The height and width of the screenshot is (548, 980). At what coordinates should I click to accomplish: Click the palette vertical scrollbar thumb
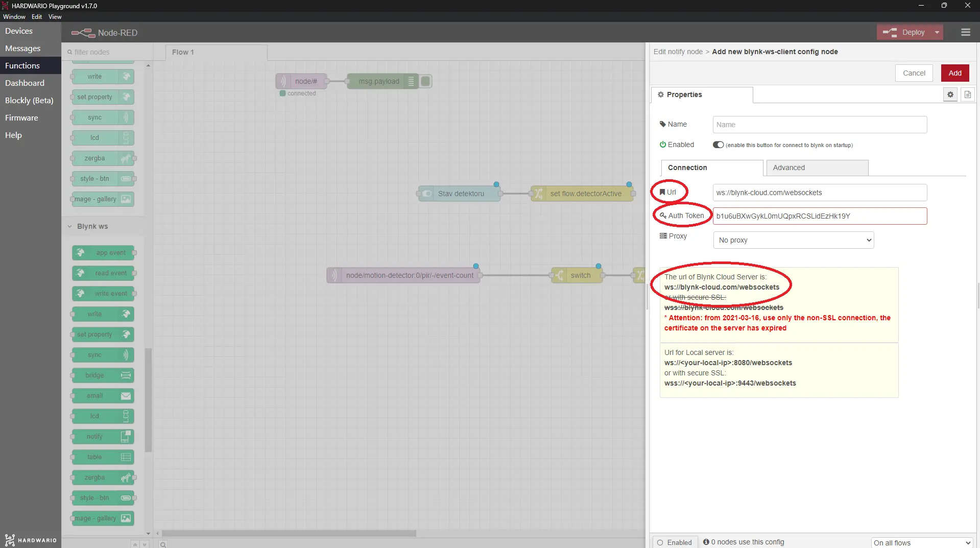coord(148,400)
